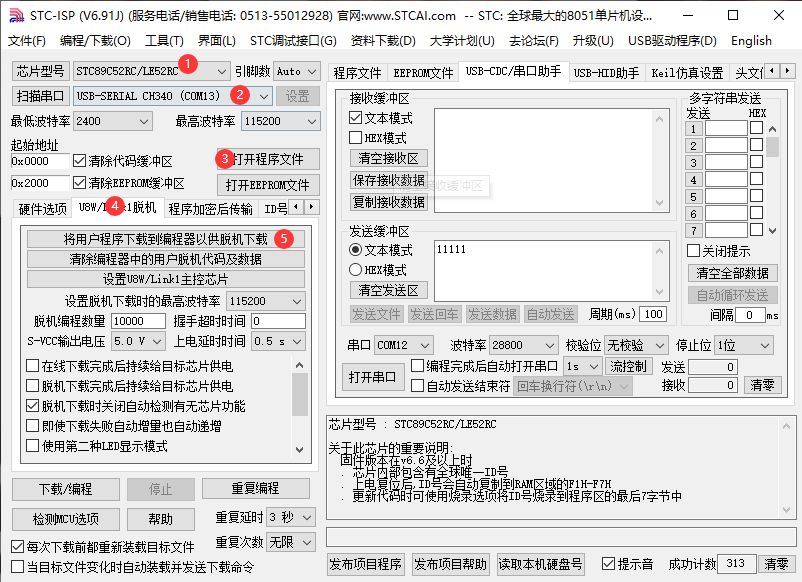Click 下载/编程 button

pos(65,489)
